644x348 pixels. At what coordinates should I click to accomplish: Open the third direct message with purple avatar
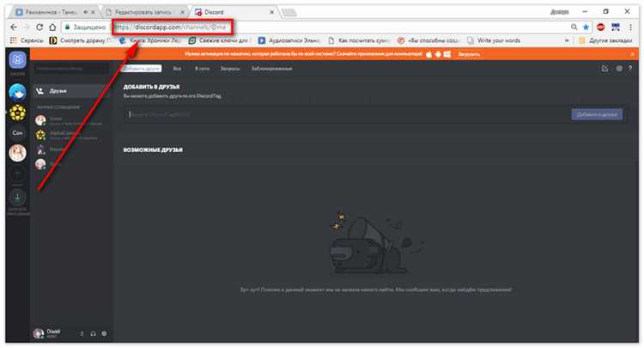[x=70, y=150]
